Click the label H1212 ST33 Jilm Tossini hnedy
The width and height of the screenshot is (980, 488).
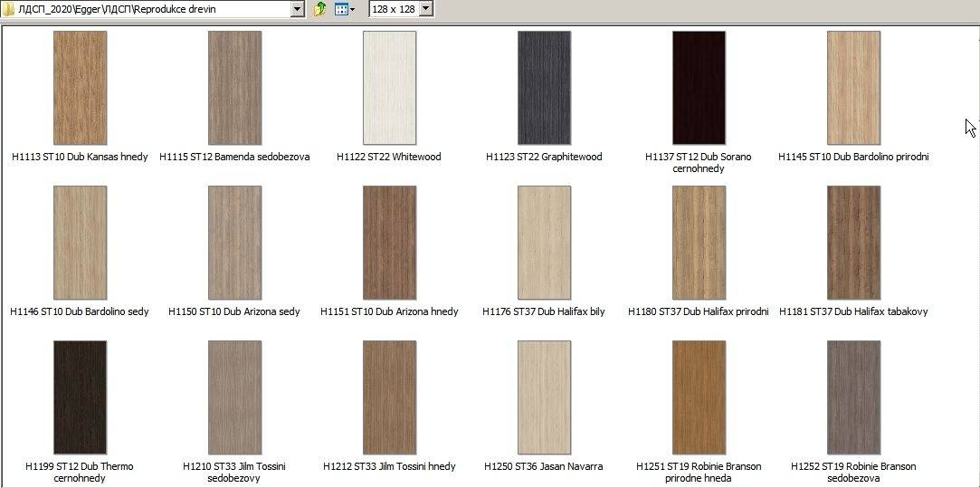point(389,466)
